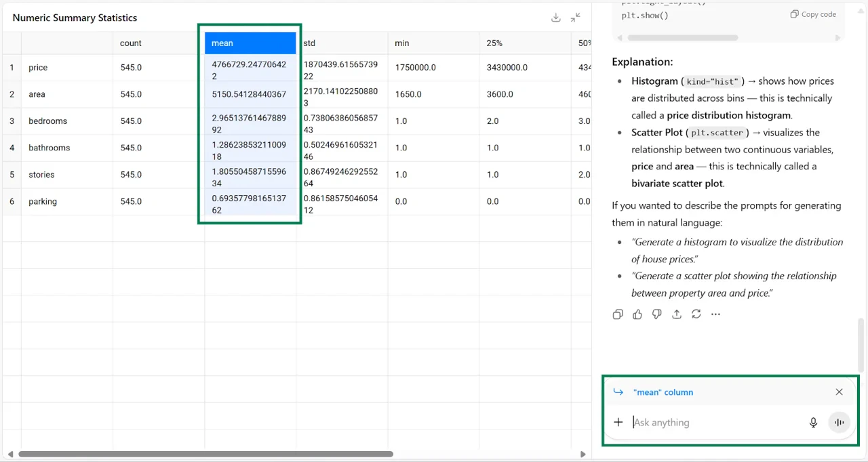Click the plt.show() line in the code block
This screenshot has height=462, width=868.
[x=643, y=15]
